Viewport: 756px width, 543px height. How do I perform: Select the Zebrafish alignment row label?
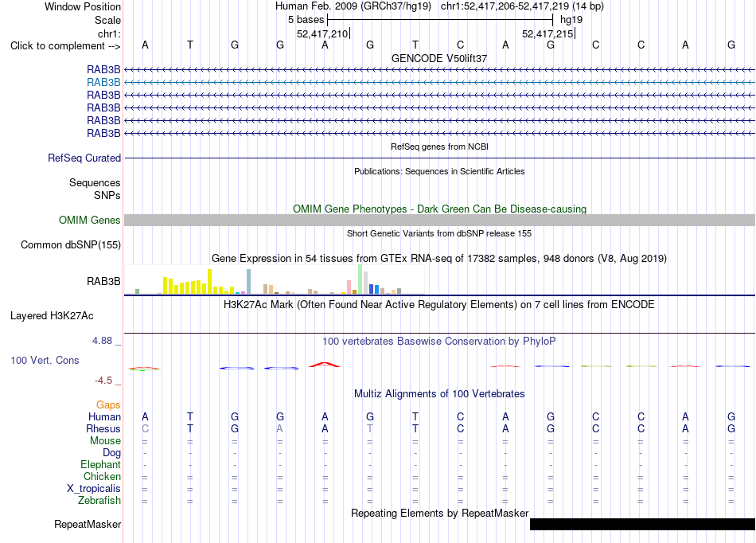point(99,501)
